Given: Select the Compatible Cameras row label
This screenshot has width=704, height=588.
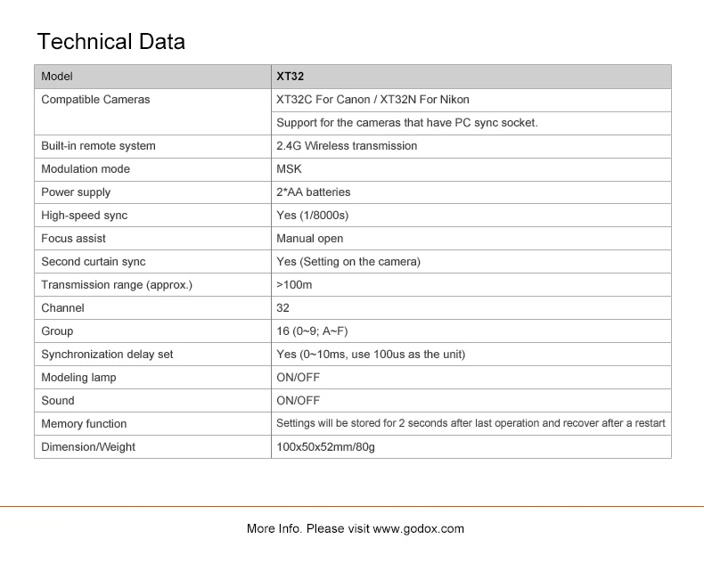Looking at the screenshot, I should [x=95, y=100].
